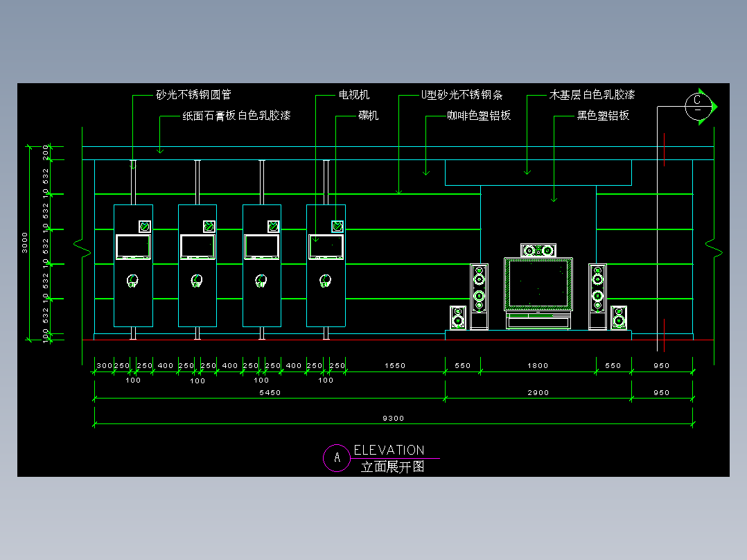Select the overall 9300 dimension value
The width and height of the screenshot is (747, 560).
394,419
